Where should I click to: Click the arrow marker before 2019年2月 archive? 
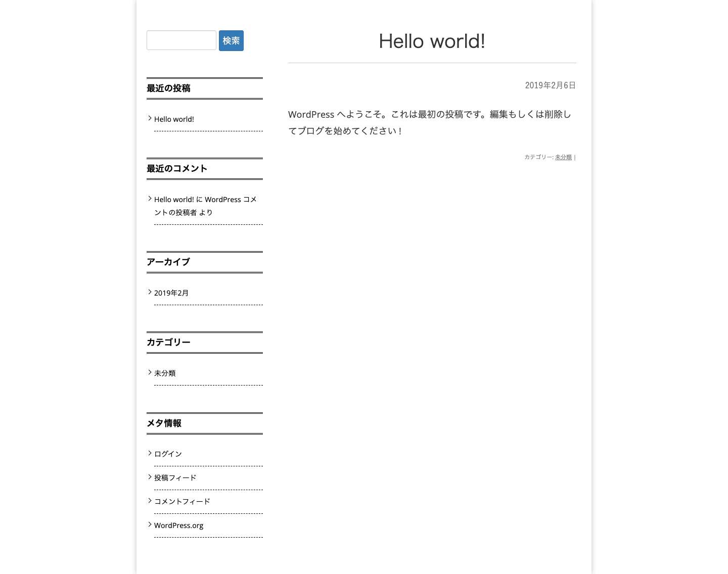coord(150,292)
